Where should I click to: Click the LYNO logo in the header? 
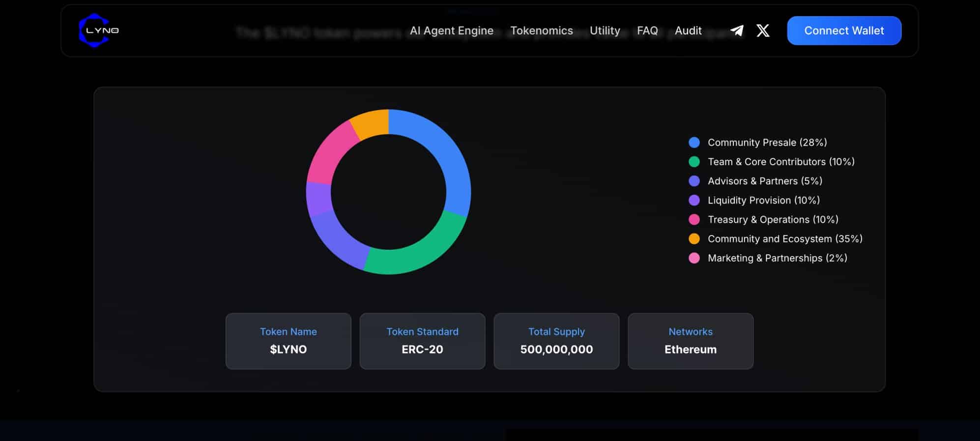[99, 30]
